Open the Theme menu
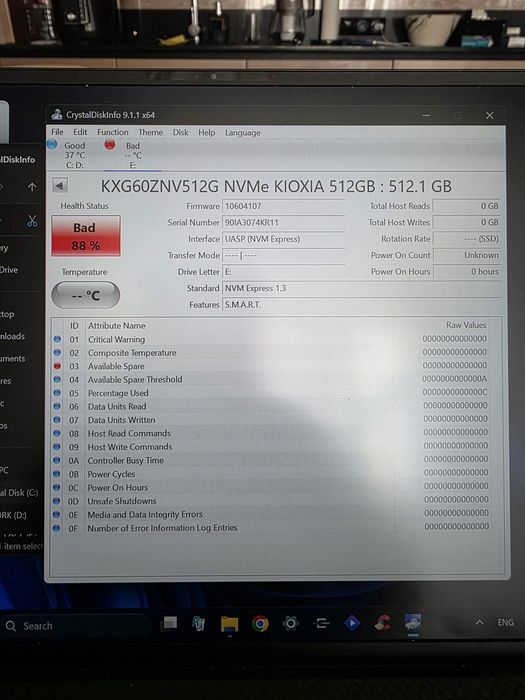525x700 pixels. click(x=150, y=132)
